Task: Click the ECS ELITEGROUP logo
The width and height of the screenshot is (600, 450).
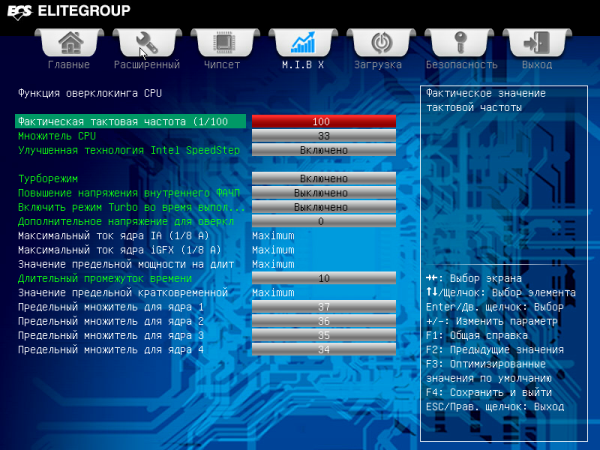Action: (x=69, y=11)
